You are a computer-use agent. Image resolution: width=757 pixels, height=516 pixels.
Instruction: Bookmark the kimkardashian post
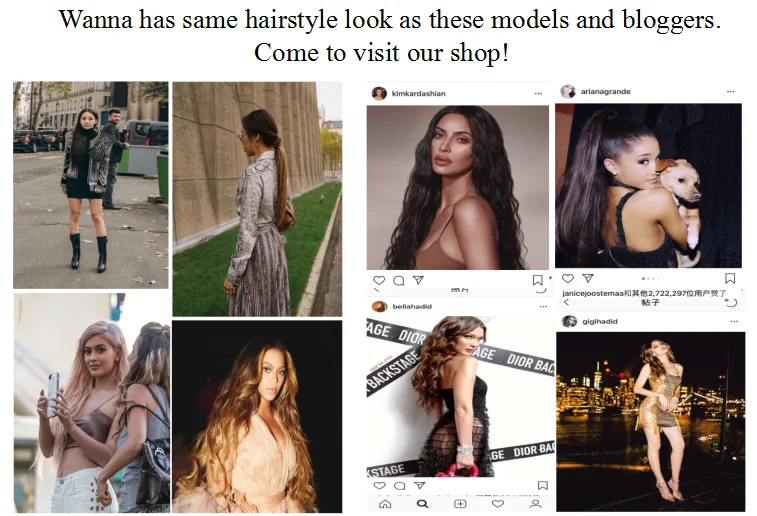point(537,280)
